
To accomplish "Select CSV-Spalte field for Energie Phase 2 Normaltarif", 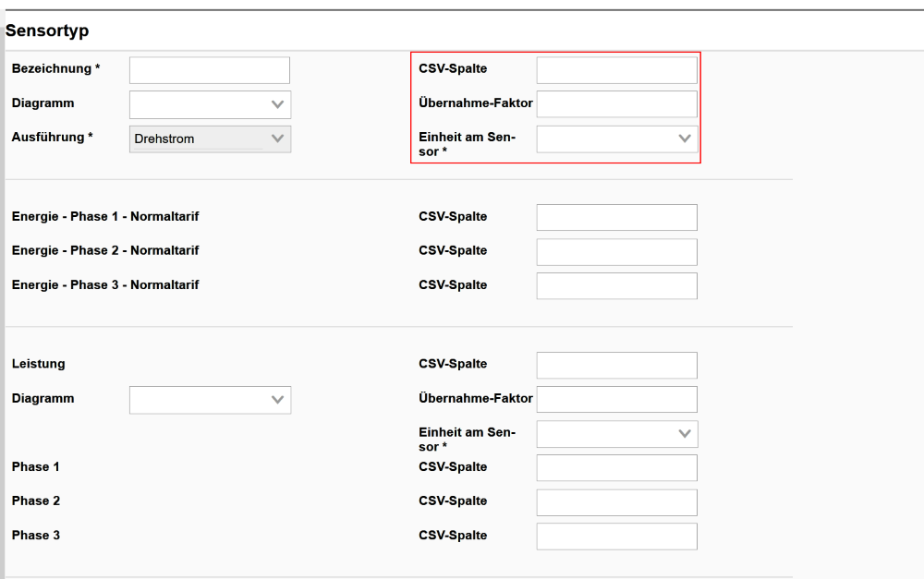I will click(616, 251).
